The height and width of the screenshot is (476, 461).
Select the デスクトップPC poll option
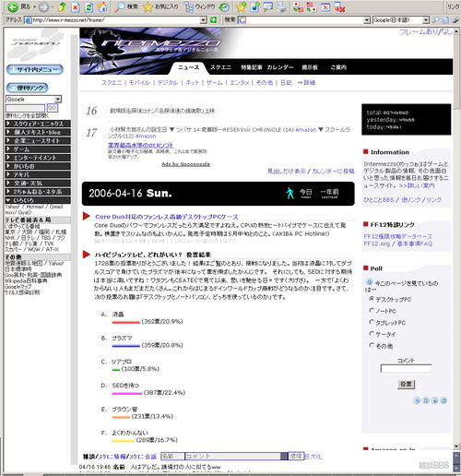(372, 299)
